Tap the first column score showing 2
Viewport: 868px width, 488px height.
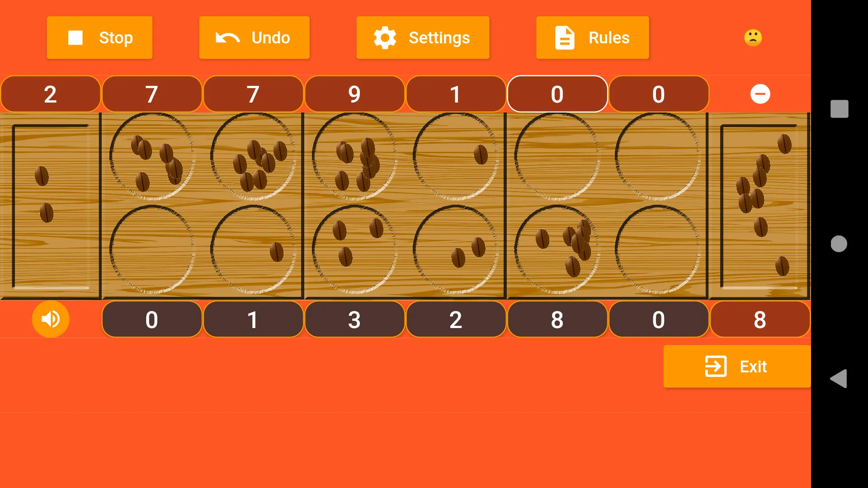tap(50, 94)
